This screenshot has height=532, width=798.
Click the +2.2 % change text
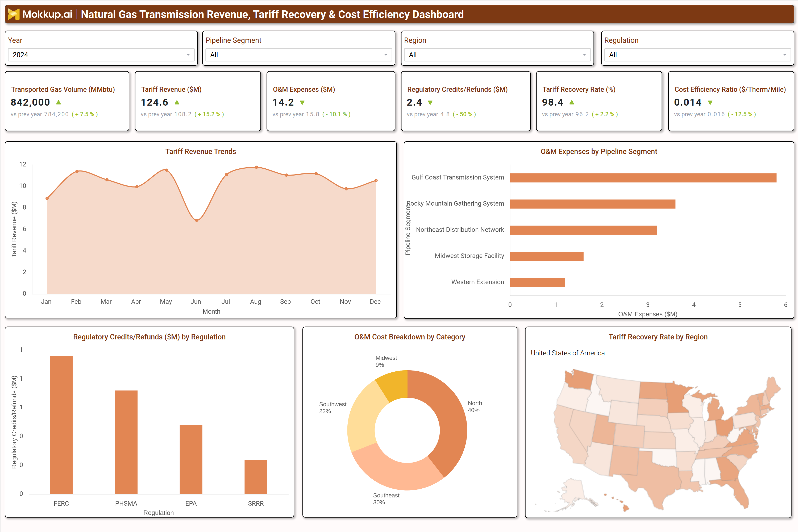(605, 114)
